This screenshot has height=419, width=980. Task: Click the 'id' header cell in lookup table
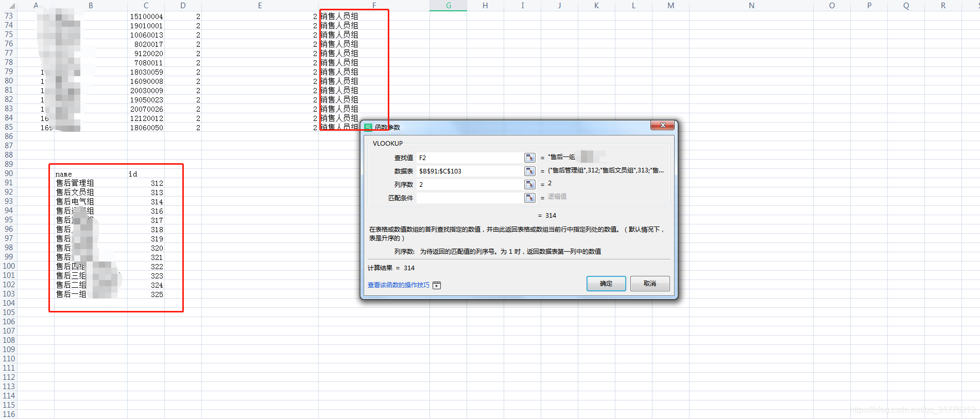(146, 174)
